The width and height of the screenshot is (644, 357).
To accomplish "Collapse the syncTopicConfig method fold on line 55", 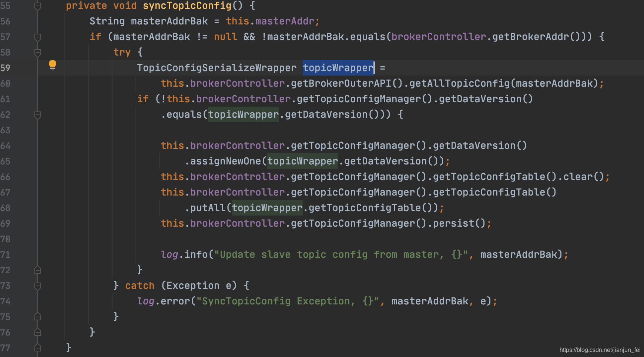I will (37, 6).
